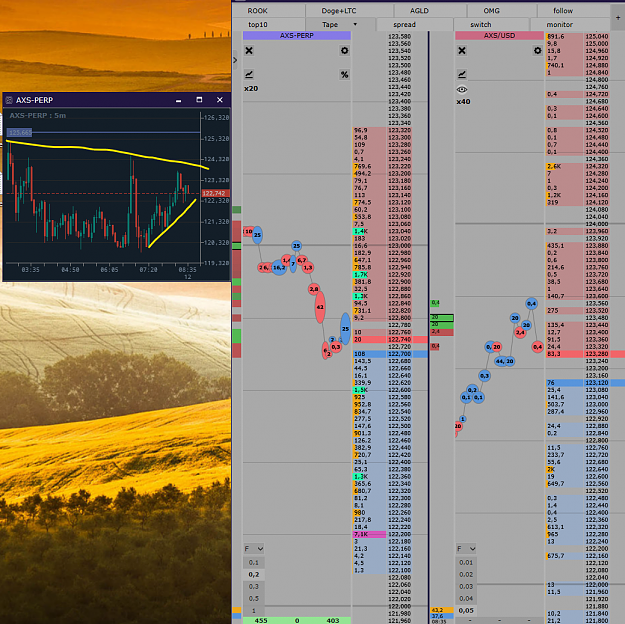Image resolution: width=625 pixels, height=624 pixels.
Task: Click the AXS-PERP chart window icon
Action: [x=9, y=100]
